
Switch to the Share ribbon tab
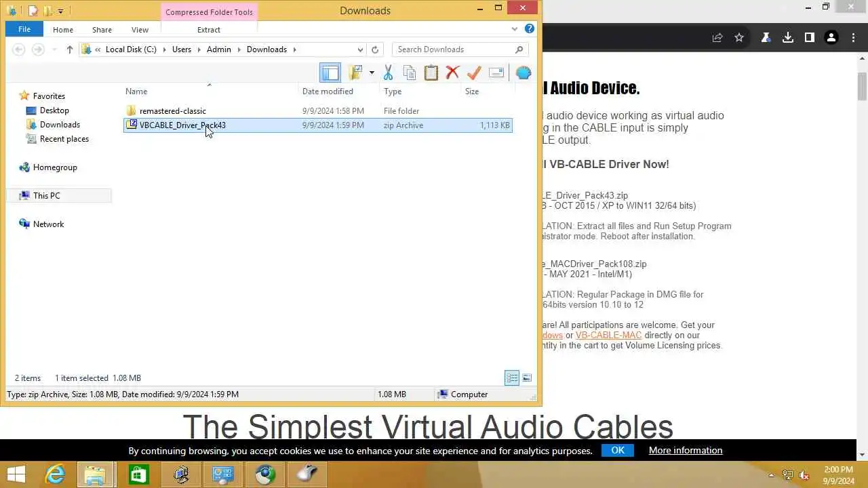pos(102,30)
